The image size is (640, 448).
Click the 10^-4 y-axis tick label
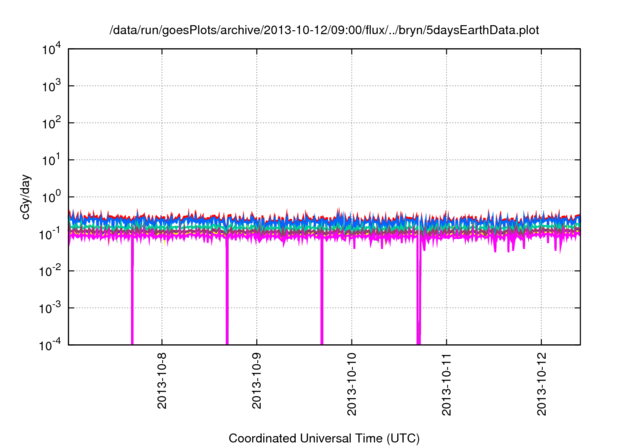click(51, 345)
